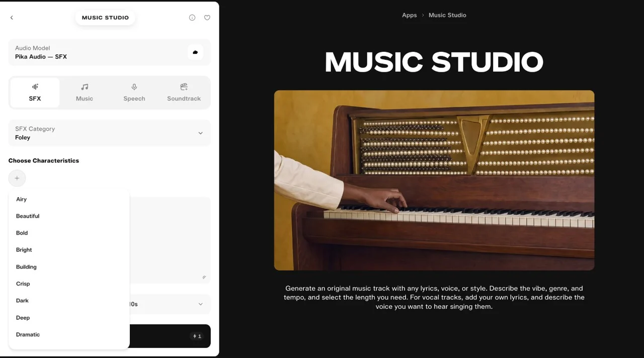The height and width of the screenshot is (358, 644).
Task: Click inside the prompt text area
Action: point(170,240)
